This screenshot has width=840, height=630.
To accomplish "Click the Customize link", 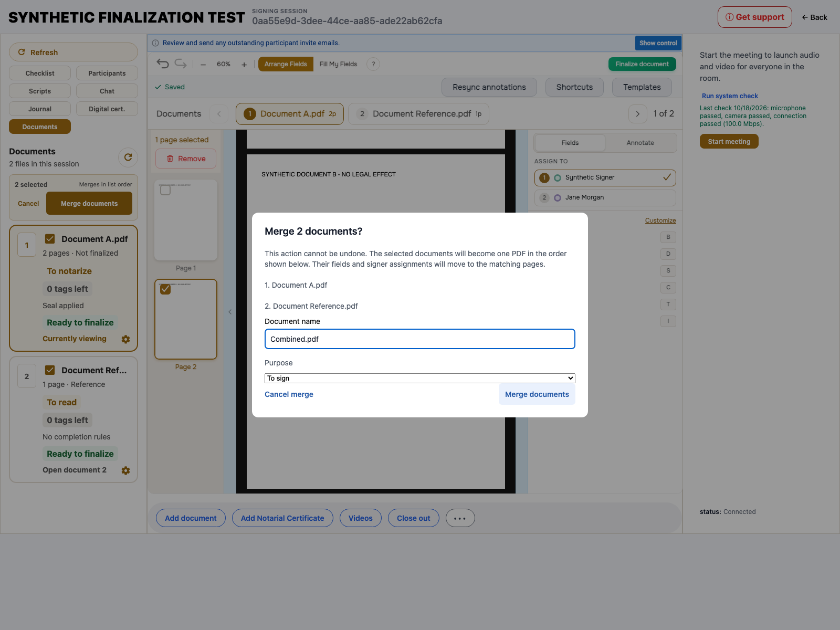I will click(x=660, y=220).
